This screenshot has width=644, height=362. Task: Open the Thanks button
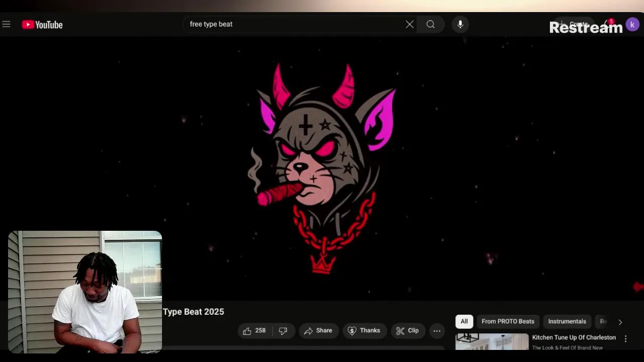(x=364, y=330)
